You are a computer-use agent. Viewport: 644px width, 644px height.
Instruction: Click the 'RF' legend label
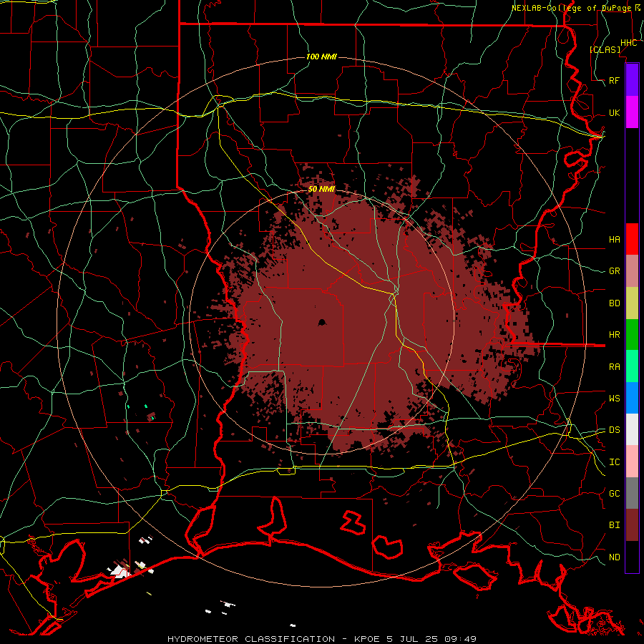(x=614, y=80)
